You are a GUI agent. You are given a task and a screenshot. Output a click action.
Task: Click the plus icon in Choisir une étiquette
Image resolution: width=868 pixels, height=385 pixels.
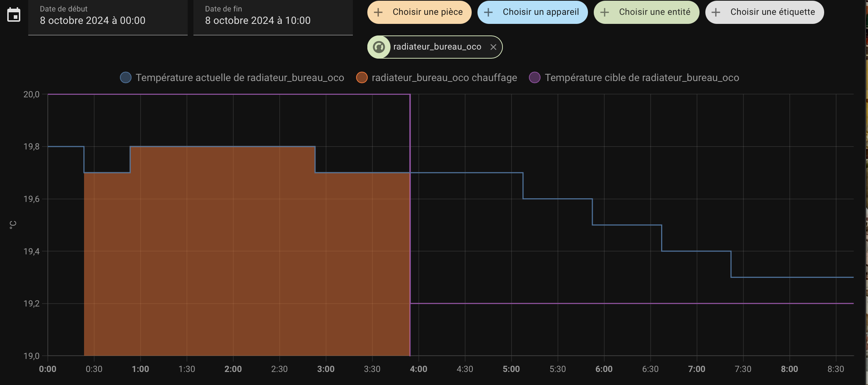pos(716,12)
